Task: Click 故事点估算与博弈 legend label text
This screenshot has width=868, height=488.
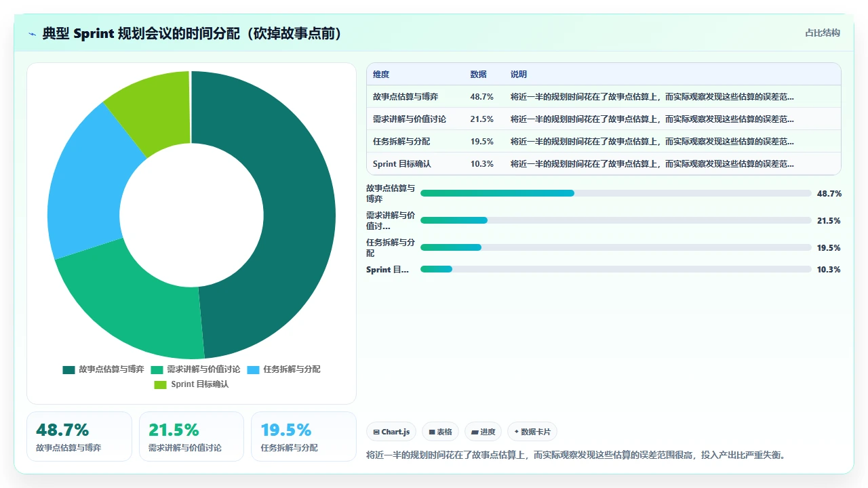Action: [x=111, y=369]
